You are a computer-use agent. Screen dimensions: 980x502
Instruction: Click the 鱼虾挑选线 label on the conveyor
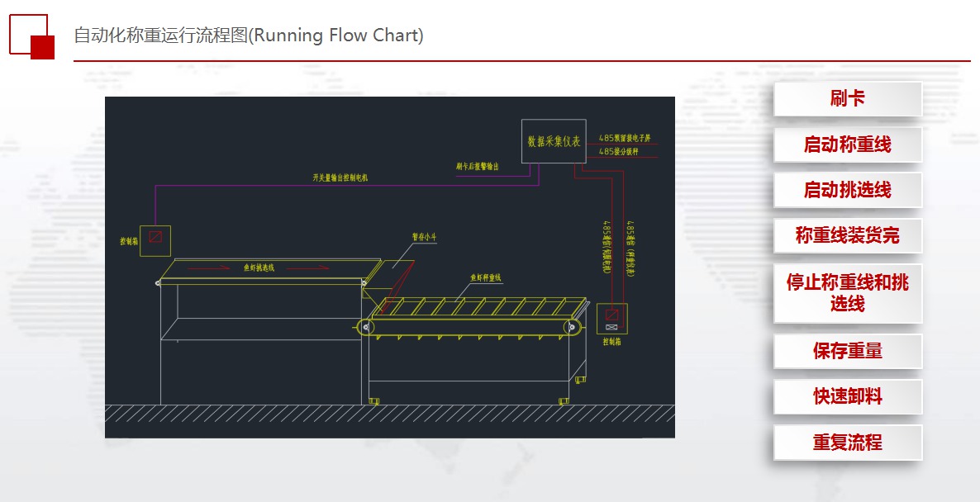coord(259,268)
